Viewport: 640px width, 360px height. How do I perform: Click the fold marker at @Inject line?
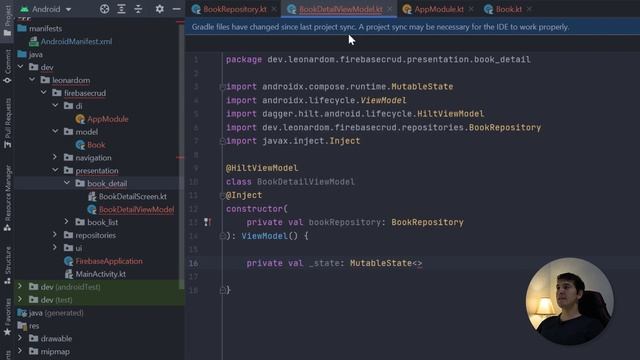222,196
